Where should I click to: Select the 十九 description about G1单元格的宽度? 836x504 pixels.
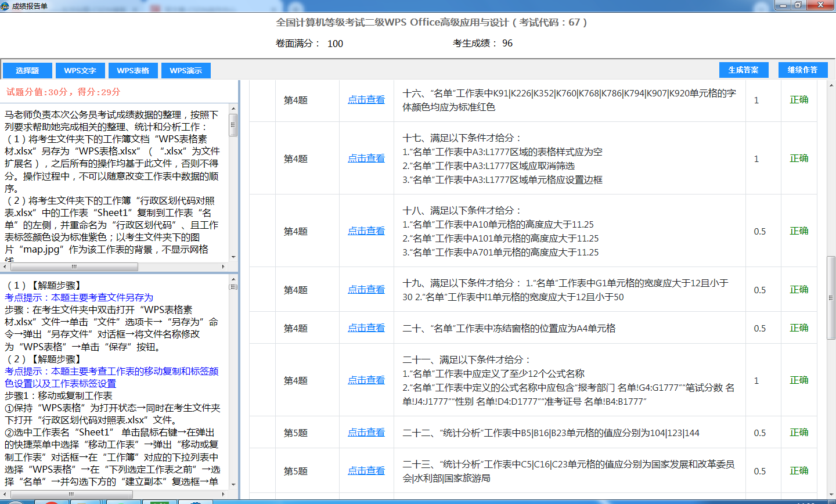[x=565, y=290]
